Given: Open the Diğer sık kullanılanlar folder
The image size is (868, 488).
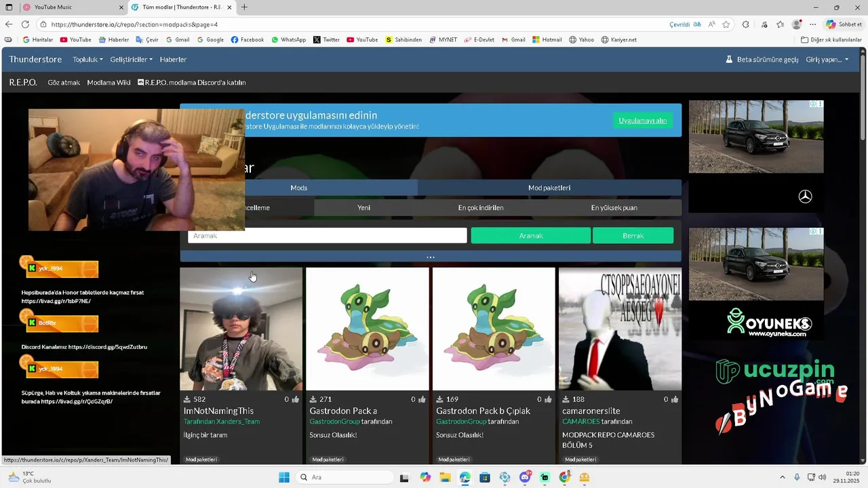Looking at the screenshot, I should coord(831,40).
